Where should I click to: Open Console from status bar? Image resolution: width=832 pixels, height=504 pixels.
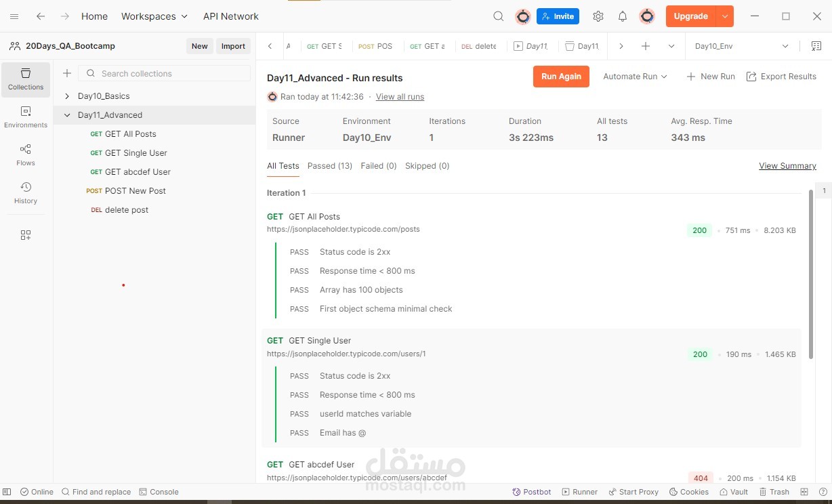click(x=159, y=492)
